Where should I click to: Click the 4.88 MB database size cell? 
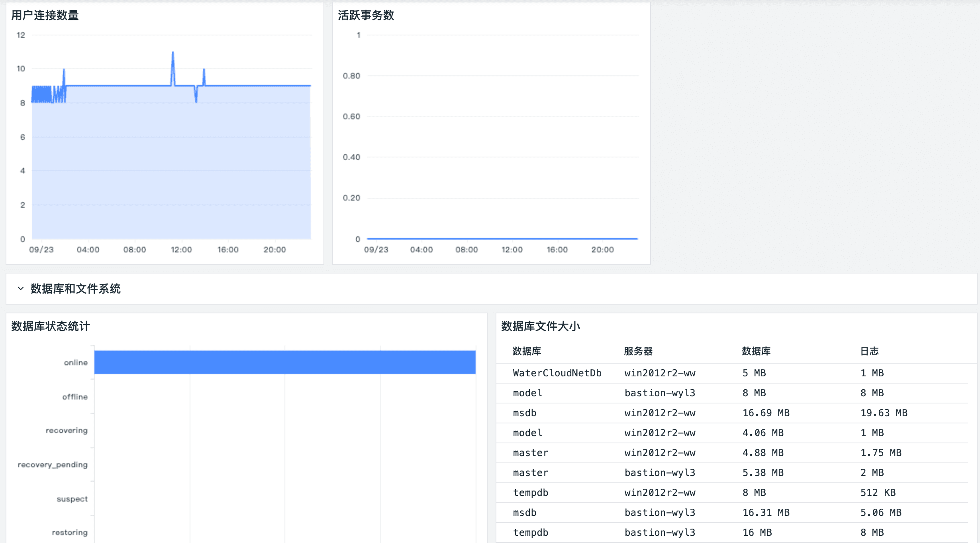pos(763,452)
